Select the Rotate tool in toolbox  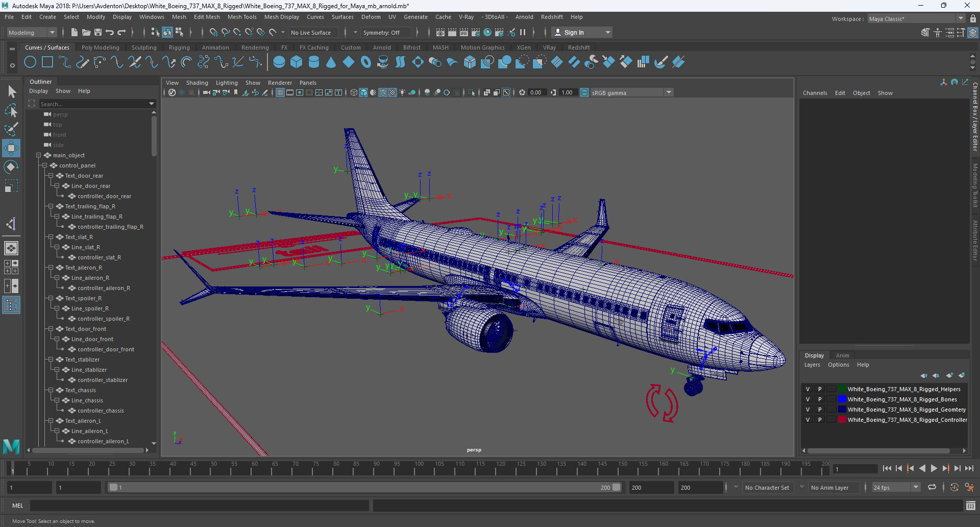click(11, 167)
